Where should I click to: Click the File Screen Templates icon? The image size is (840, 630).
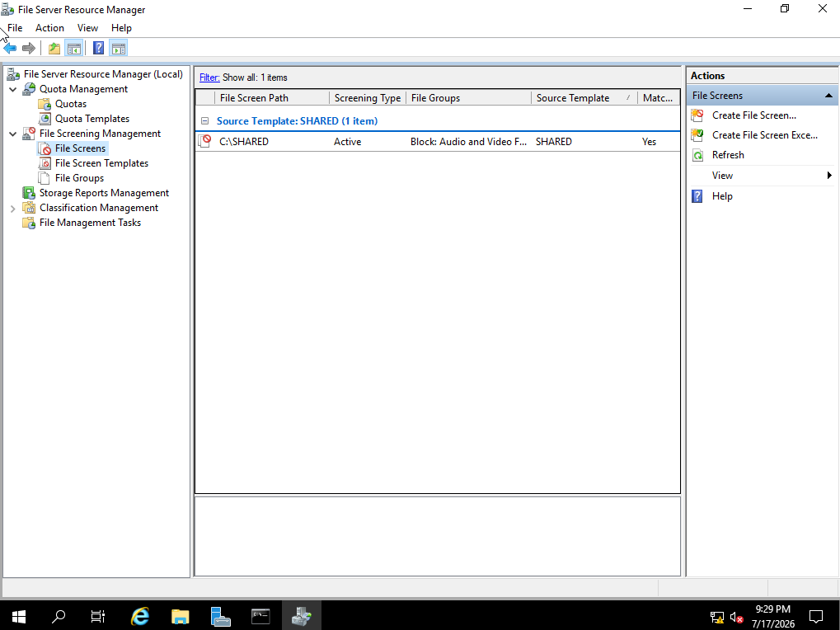45,163
